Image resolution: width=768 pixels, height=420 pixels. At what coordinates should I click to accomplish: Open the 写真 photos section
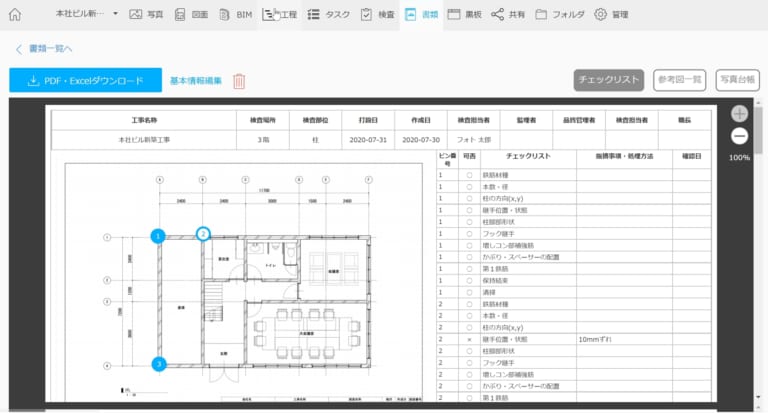(x=146, y=15)
